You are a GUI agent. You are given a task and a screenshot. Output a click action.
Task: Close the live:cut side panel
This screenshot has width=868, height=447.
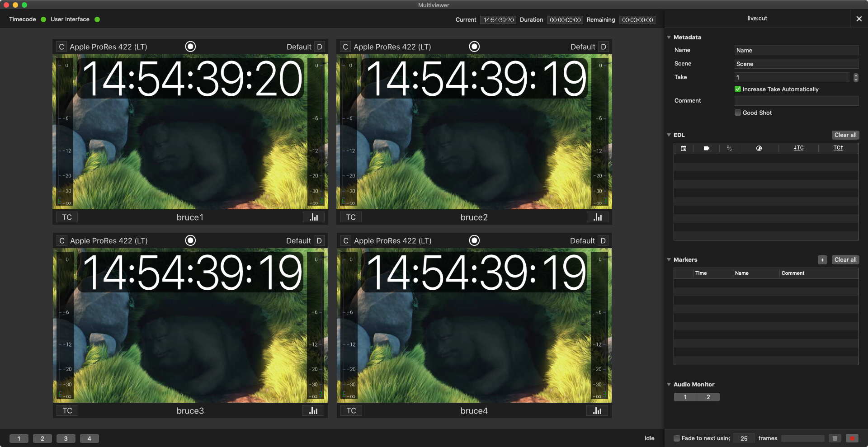click(859, 19)
